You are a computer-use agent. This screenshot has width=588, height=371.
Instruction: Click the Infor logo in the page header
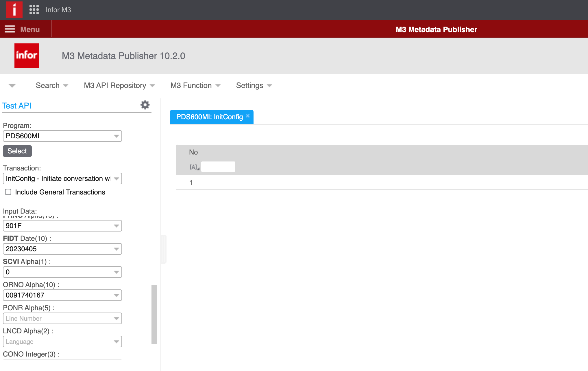pos(26,56)
